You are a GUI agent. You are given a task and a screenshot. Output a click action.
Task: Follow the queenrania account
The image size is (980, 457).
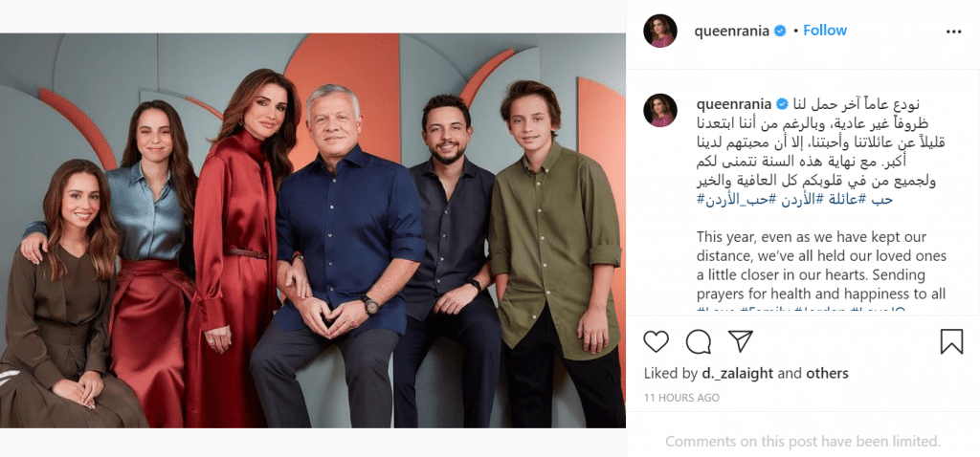pos(825,30)
